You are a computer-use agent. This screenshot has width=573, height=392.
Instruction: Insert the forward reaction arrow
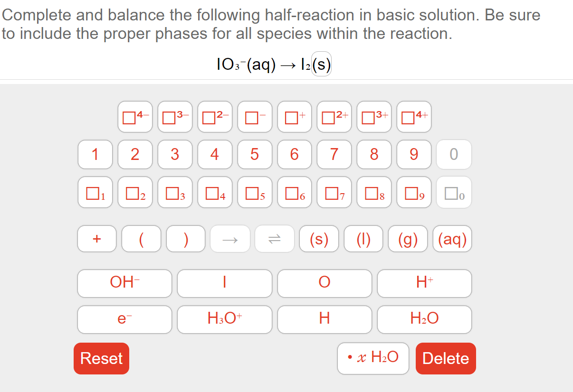coord(230,239)
